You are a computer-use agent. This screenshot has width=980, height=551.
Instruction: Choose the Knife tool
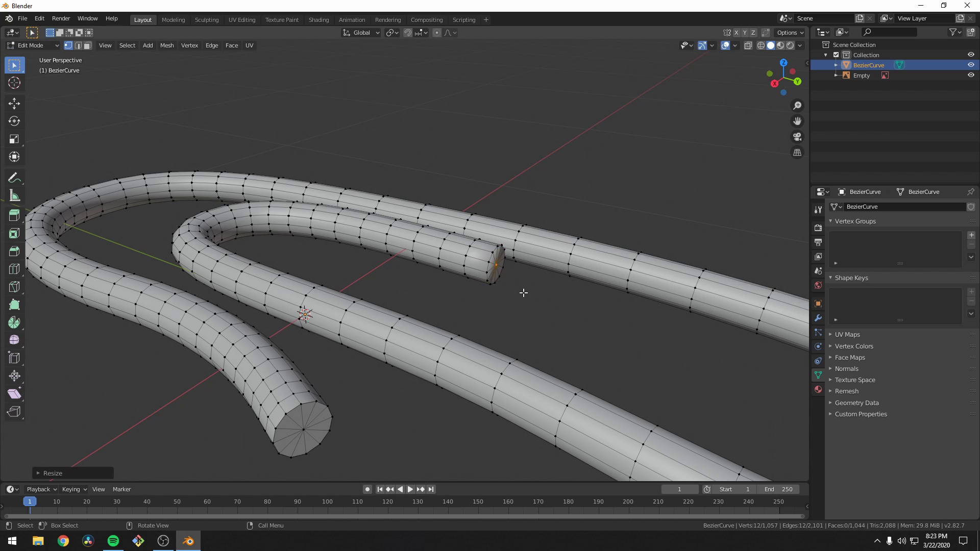(14, 287)
